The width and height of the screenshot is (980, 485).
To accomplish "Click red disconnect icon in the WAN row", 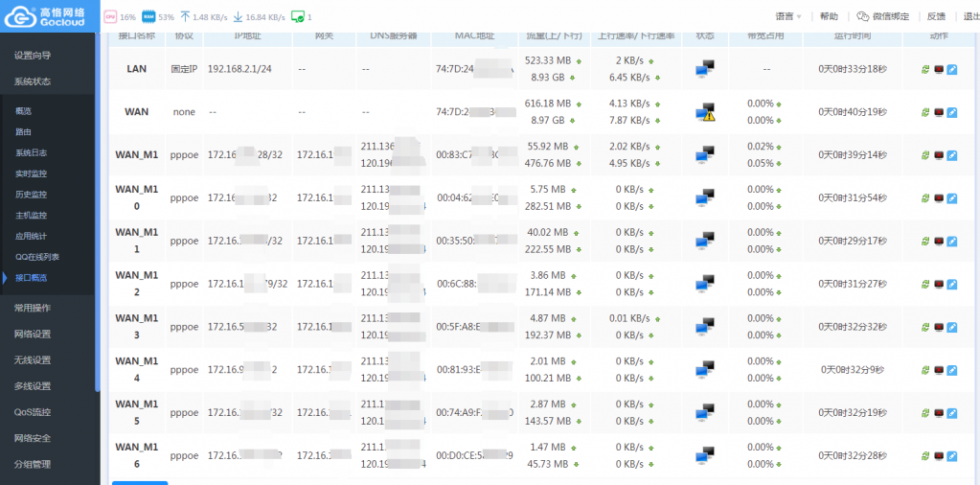I will tap(939, 112).
